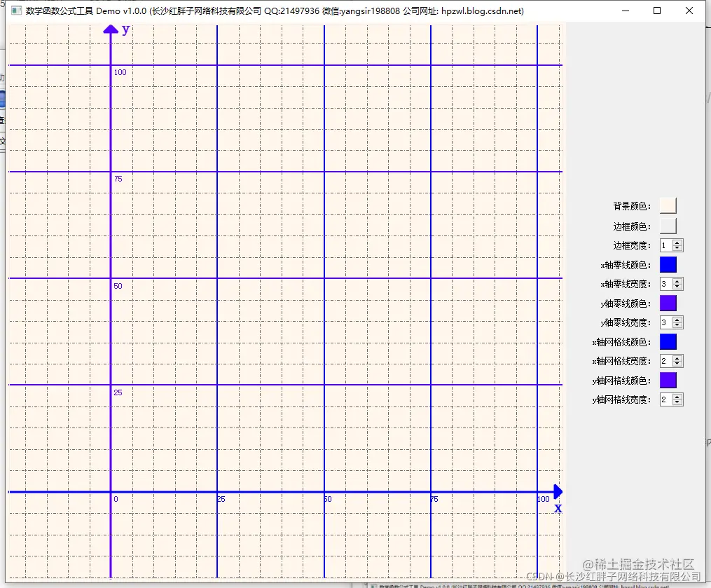Click the x轴零线宽度 label
The width and height of the screenshot is (711, 588).
(626, 284)
